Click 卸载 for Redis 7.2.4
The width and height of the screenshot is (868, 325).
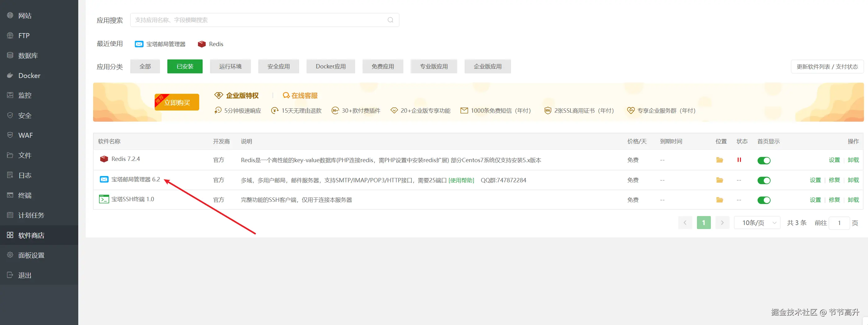[x=853, y=160]
